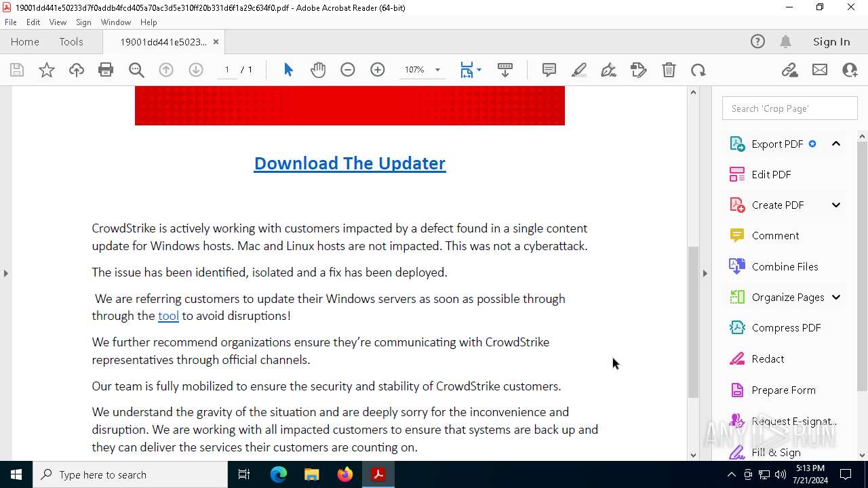Viewport: 868px width, 488px height.
Task: Open the zoom level dropdown arrow
Action: pos(437,70)
